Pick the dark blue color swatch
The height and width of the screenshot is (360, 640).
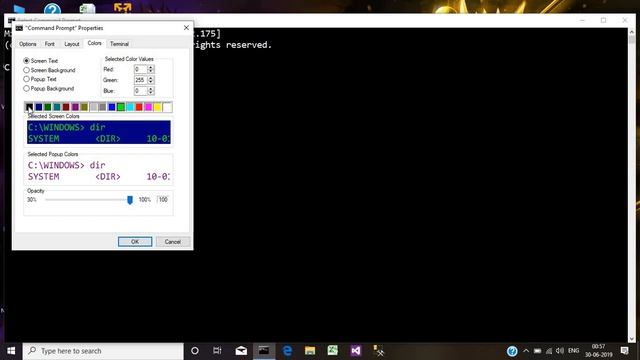coord(39,107)
